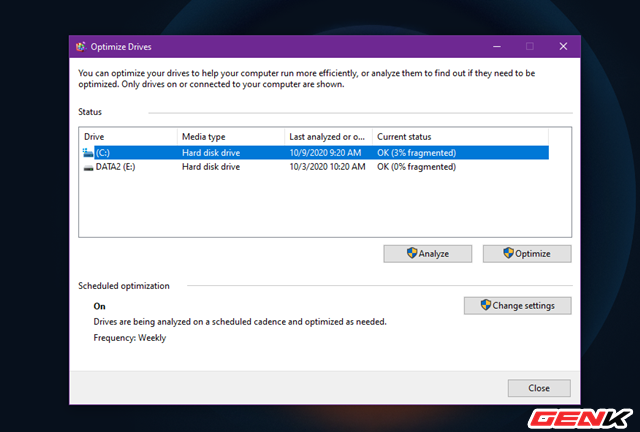Click the shield icon on Optimize button
The width and height of the screenshot is (640, 432).
[508, 254]
